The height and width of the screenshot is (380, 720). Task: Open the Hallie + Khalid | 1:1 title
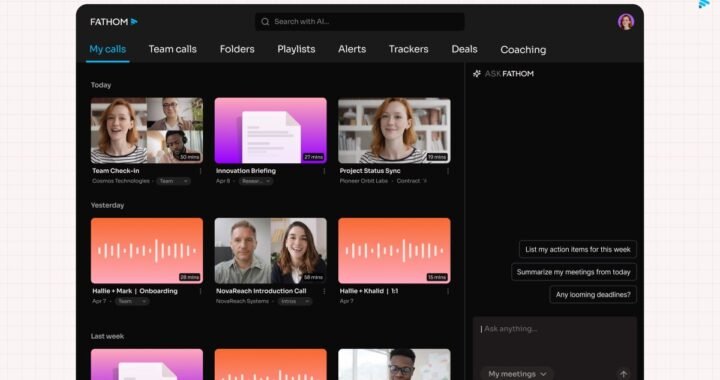coord(369,291)
